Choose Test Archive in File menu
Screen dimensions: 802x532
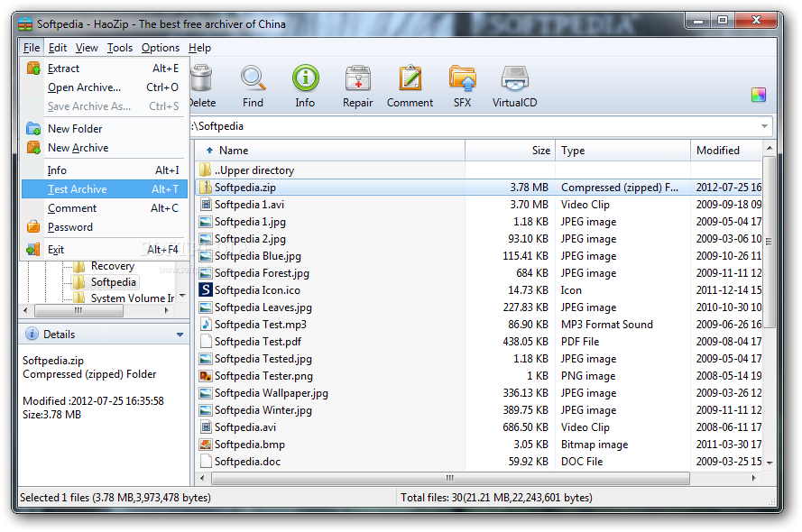coord(105,189)
